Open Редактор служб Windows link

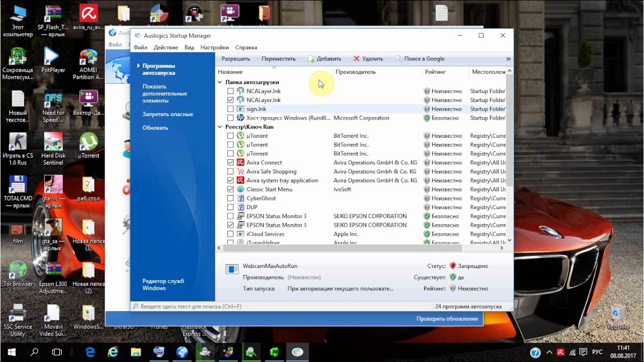(x=163, y=285)
